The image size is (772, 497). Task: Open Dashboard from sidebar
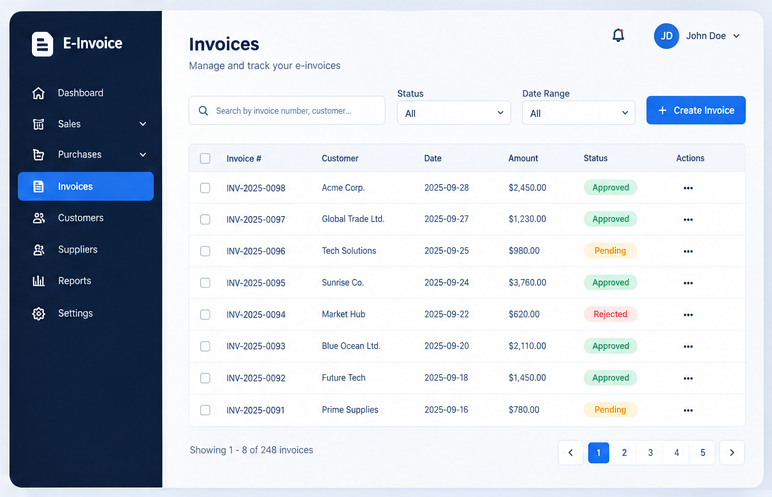[x=86, y=93]
